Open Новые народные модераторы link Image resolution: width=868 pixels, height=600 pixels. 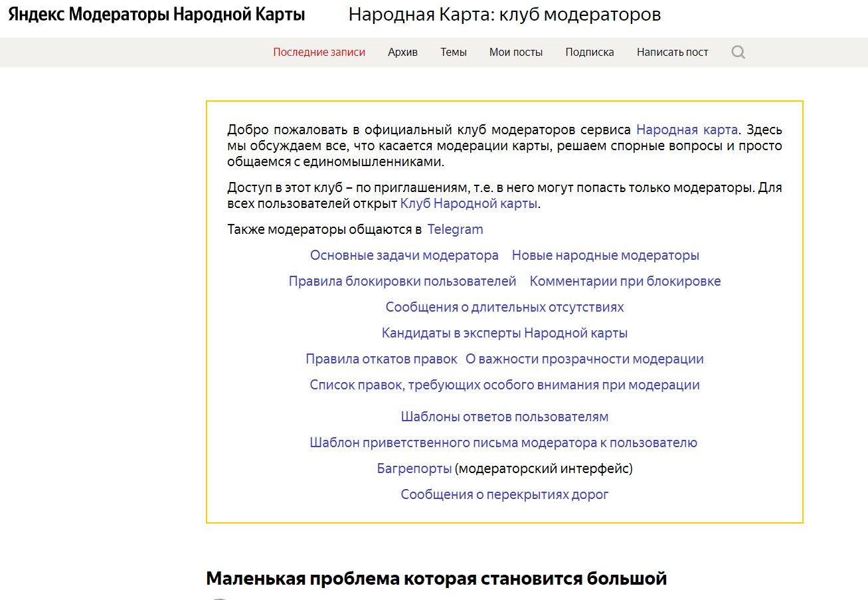click(605, 255)
